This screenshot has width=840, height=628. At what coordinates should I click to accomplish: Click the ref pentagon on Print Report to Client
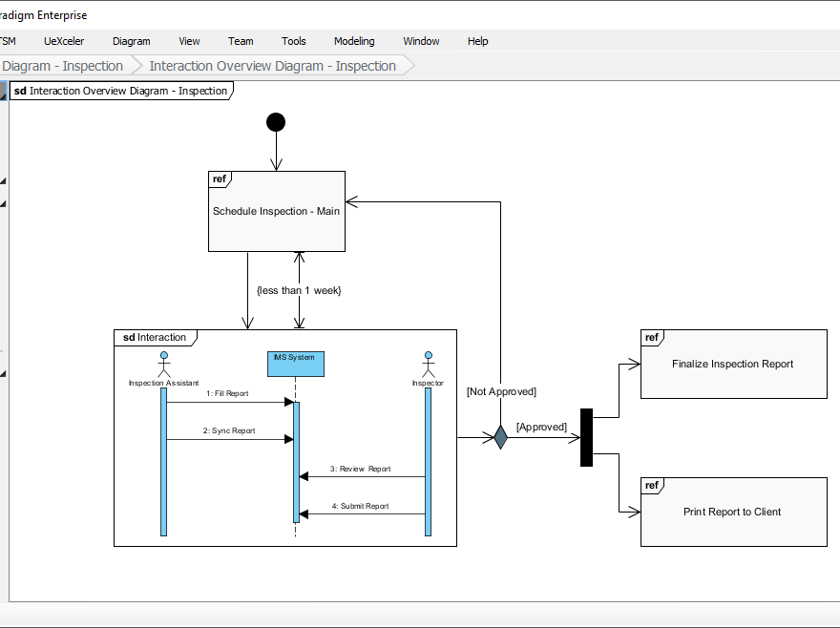point(652,485)
